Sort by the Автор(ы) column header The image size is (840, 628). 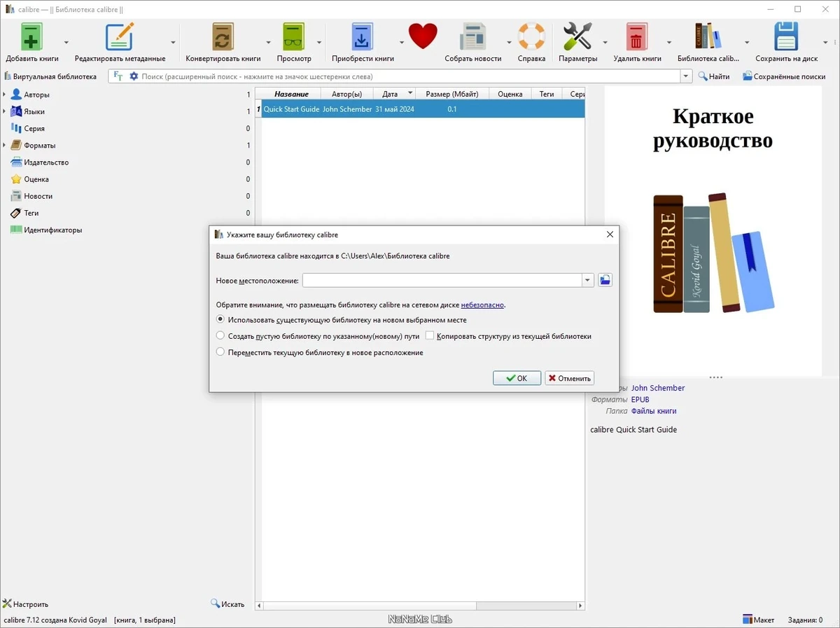click(346, 94)
